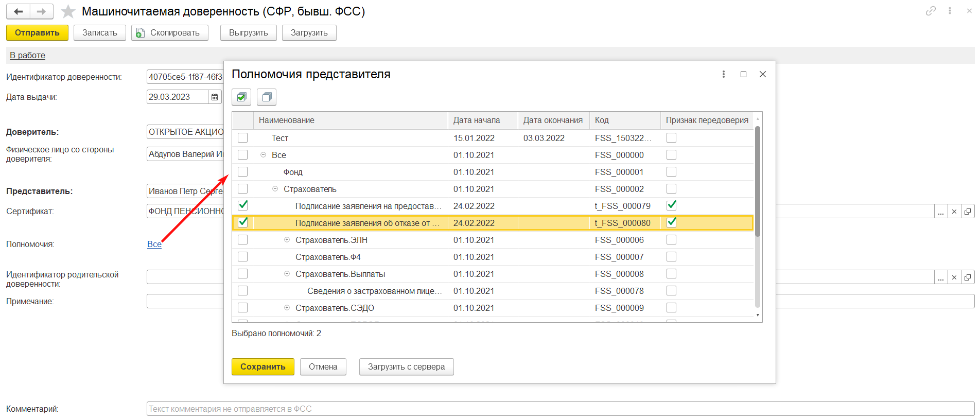Enable the Фонд permission checkbox
This screenshot has width=980, height=420.
tap(243, 172)
